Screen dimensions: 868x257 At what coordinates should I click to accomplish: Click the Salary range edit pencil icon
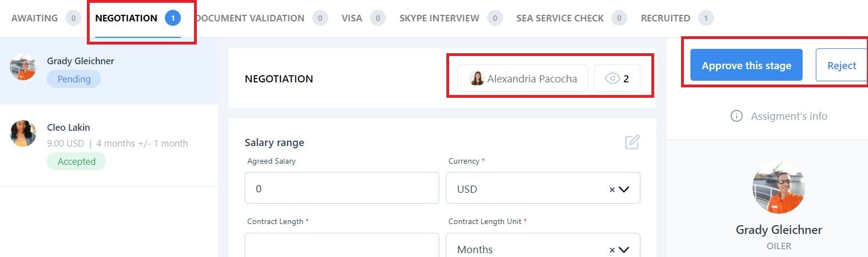[632, 142]
